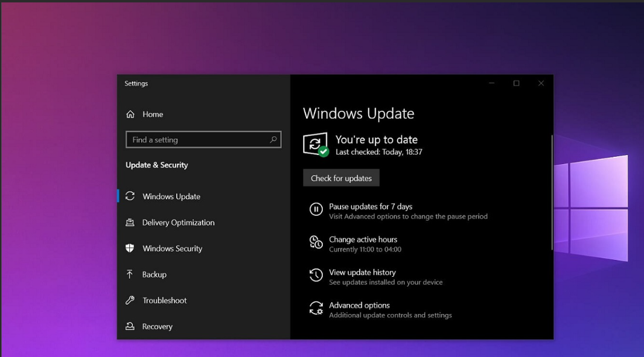
Task: Click the search magnifier in Find a setting
Action: pyautogui.click(x=273, y=139)
